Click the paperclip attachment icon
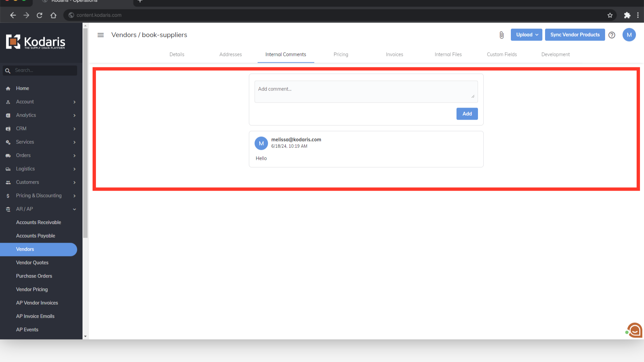 pyautogui.click(x=501, y=35)
